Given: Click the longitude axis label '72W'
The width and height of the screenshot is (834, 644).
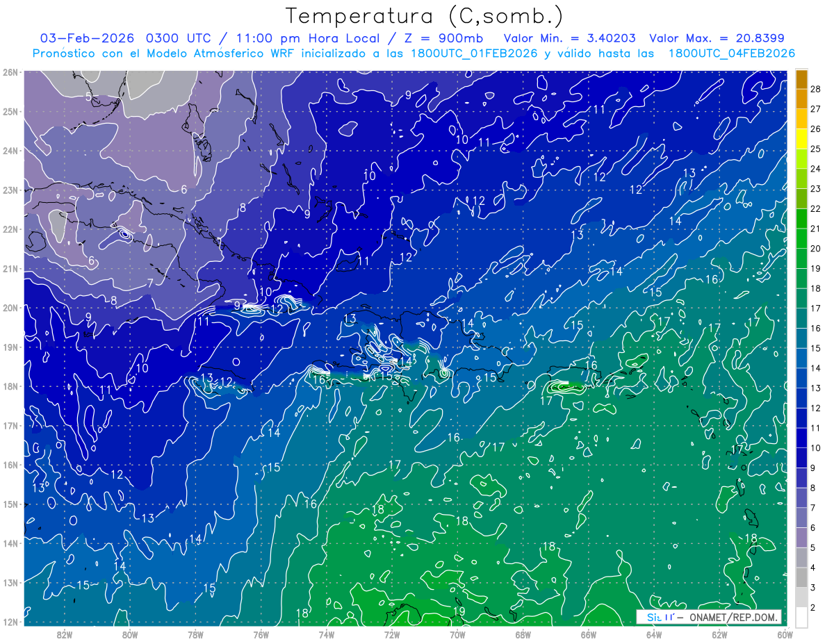Looking at the screenshot, I should pos(392,634).
